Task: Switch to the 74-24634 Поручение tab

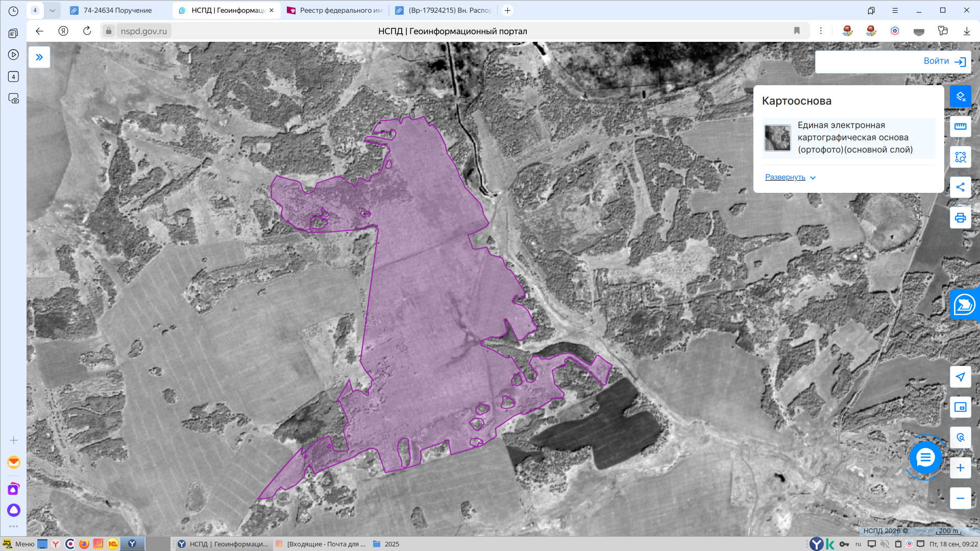Action: [x=118, y=10]
